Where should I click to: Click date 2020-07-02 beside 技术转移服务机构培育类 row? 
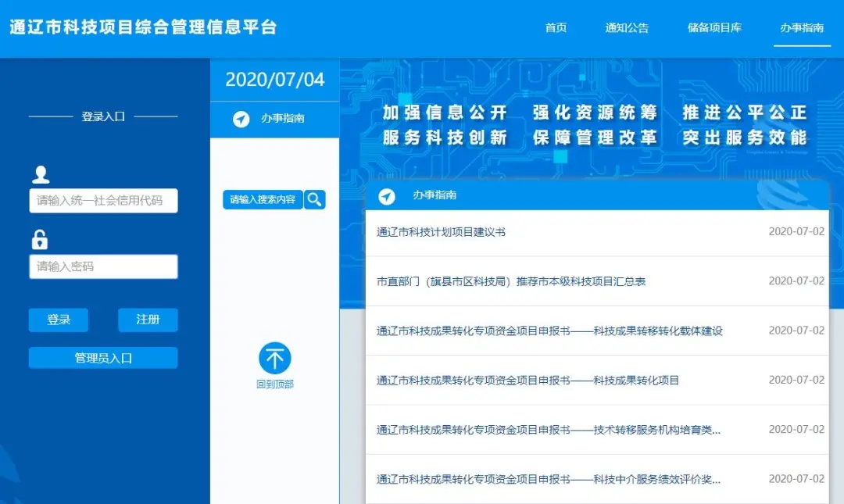pos(796,430)
